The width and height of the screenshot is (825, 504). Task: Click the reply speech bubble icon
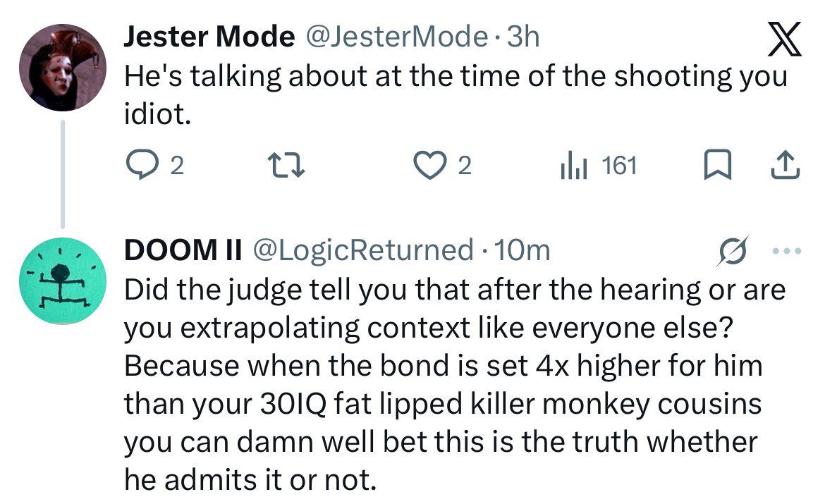(x=142, y=165)
